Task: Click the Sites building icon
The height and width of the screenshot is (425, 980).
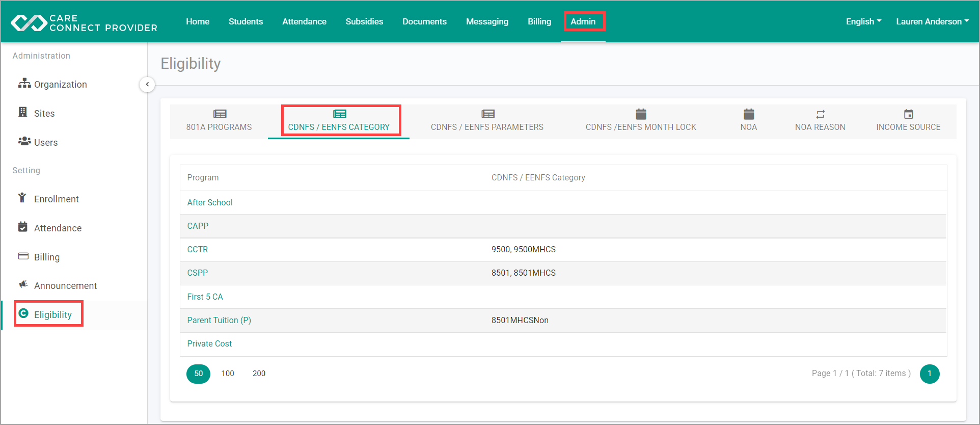Action: click(23, 112)
